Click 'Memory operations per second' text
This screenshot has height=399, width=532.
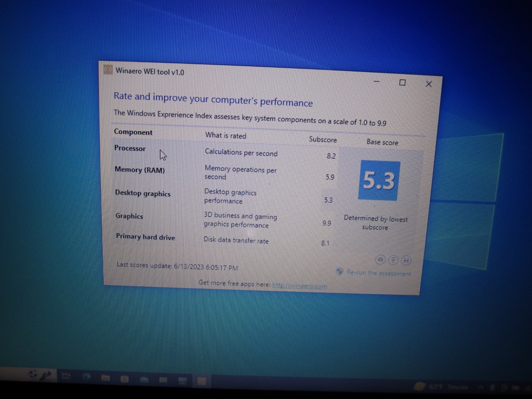tap(240, 173)
